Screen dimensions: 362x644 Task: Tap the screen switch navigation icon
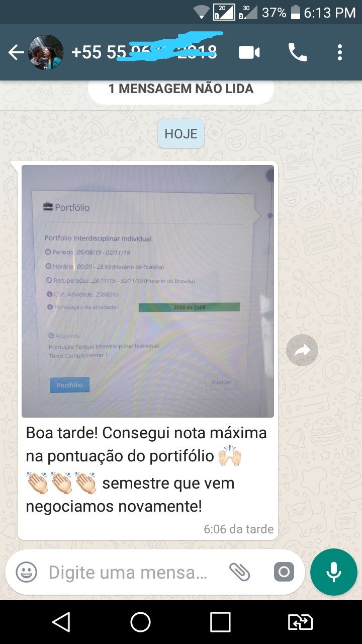click(300, 622)
